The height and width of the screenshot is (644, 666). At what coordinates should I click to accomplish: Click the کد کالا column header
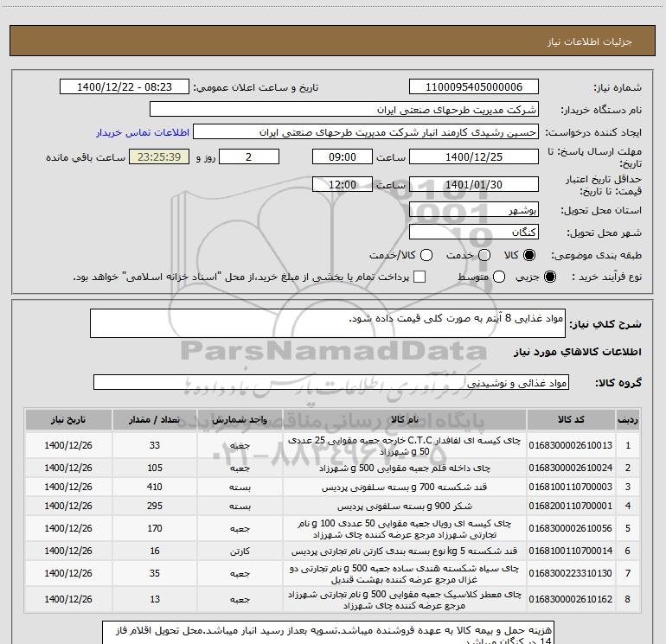point(571,419)
